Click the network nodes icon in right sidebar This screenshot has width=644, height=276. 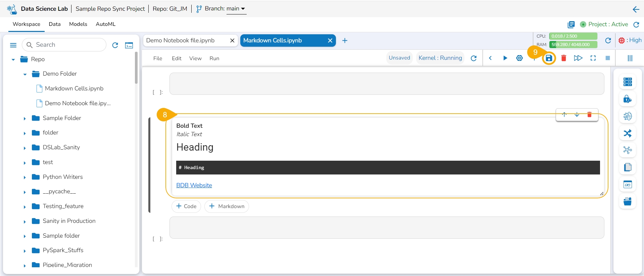(x=628, y=150)
